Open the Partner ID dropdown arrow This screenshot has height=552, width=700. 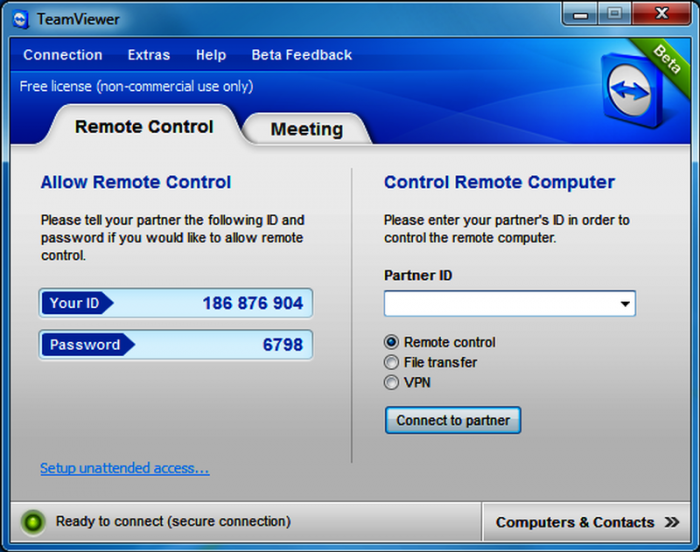[624, 304]
